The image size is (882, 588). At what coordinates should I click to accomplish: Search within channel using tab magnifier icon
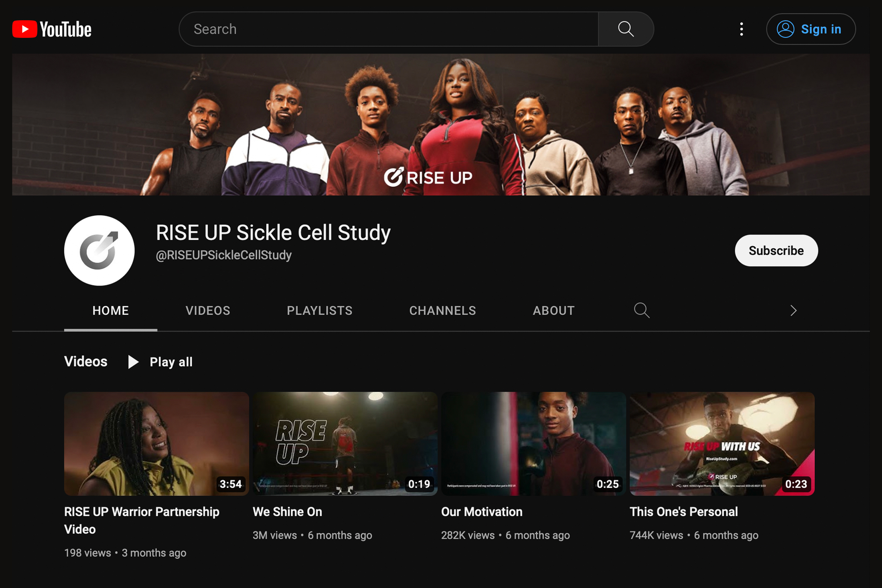pyautogui.click(x=642, y=311)
